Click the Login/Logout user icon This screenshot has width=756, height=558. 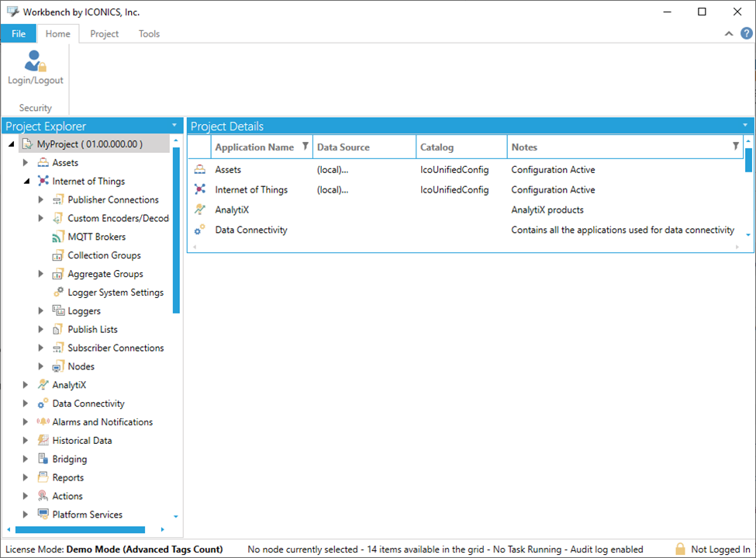click(35, 61)
